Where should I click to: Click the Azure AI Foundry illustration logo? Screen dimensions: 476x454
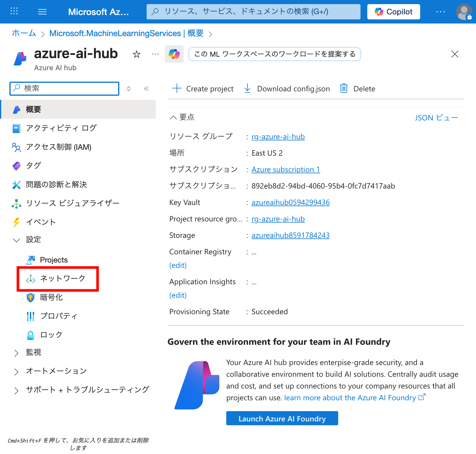(x=197, y=385)
